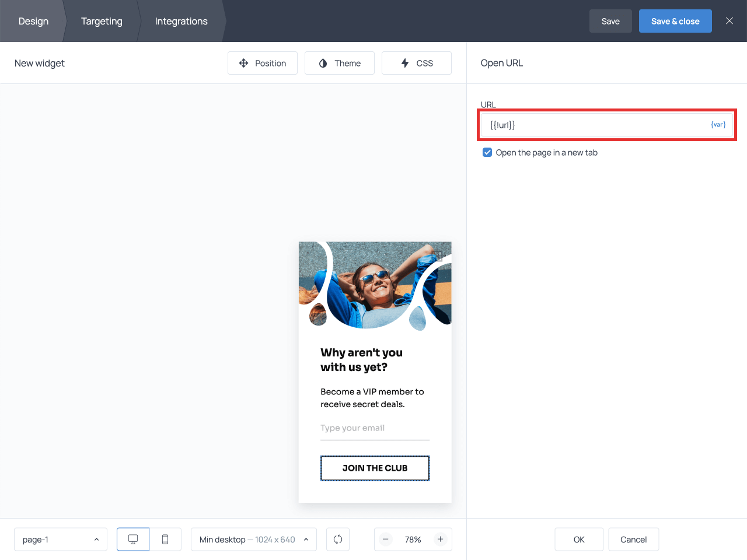Select the JOIN THE CLUB widget button

coord(375,468)
